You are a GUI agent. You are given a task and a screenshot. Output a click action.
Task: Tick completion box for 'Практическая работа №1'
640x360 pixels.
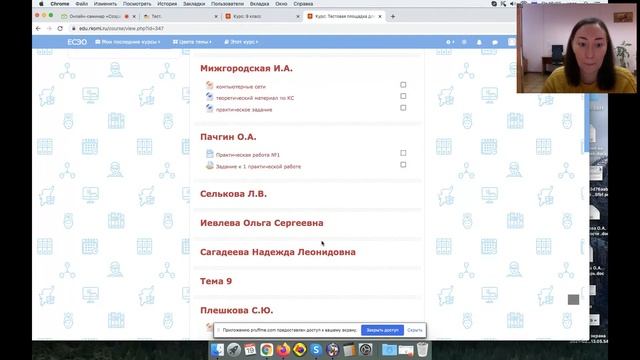tap(403, 153)
